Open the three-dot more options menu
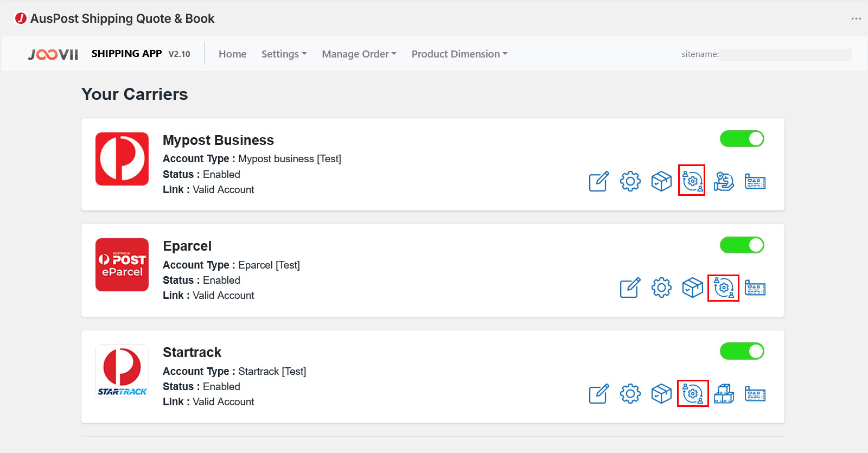The width and height of the screenshot is (868, 453). (x=856, y=19)
